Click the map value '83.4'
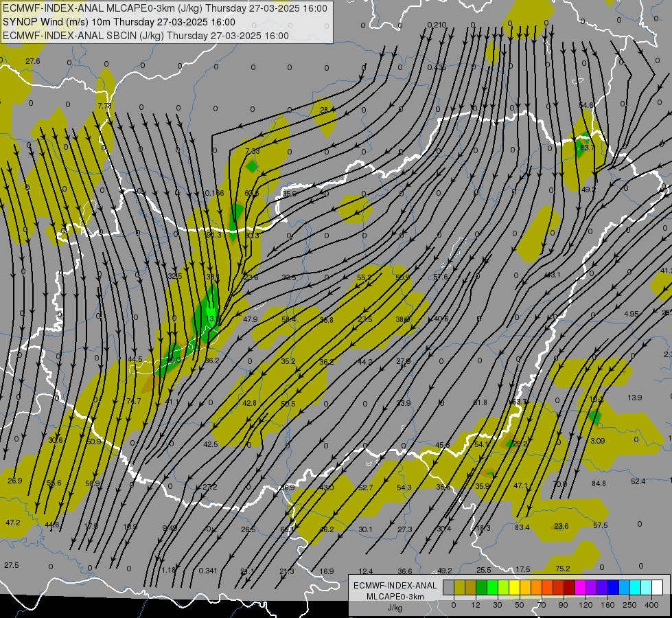Image resolution: width=672 pixels, height=618 pixels. pyautogui.click(x=522, y=527)
